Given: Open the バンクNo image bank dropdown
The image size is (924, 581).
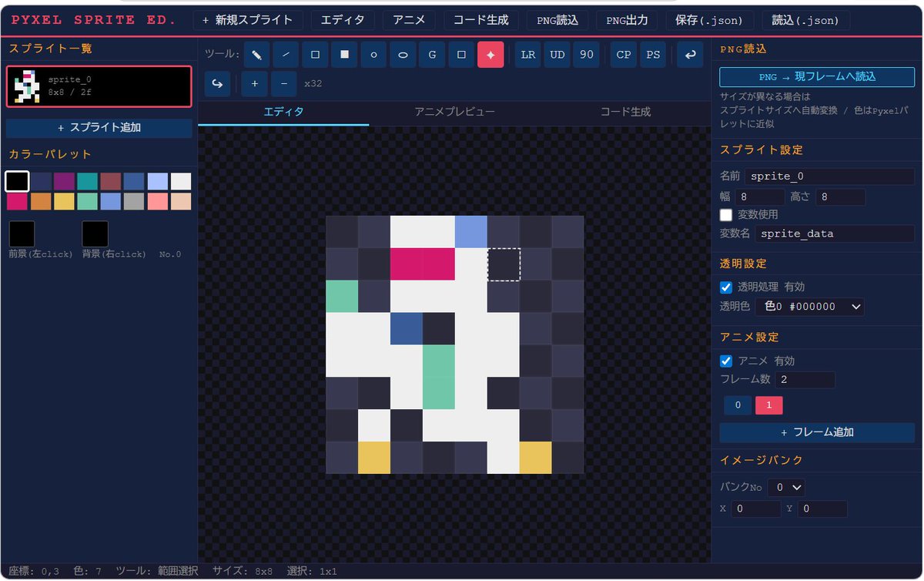Looking at the screenshot, I should [x=786, y=487].
